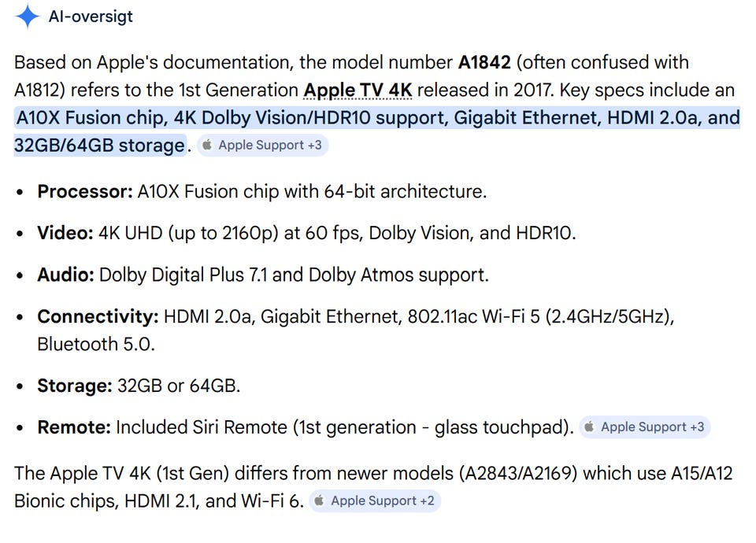Click the blue Gemini sparkle icon
Image resolution: width=756 pixels, height=543 pixels.
point(28,17)
